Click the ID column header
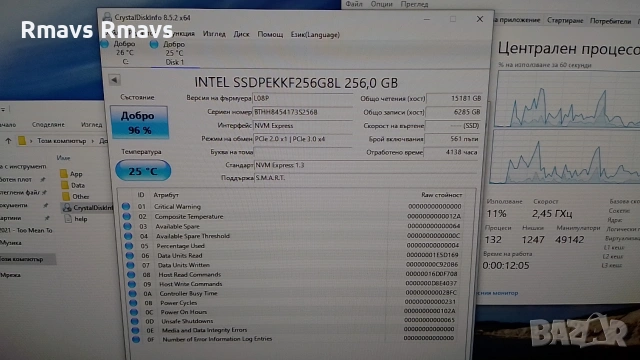Image resolution: width=640 pixels, height=360 pixels. coord(141,195)
